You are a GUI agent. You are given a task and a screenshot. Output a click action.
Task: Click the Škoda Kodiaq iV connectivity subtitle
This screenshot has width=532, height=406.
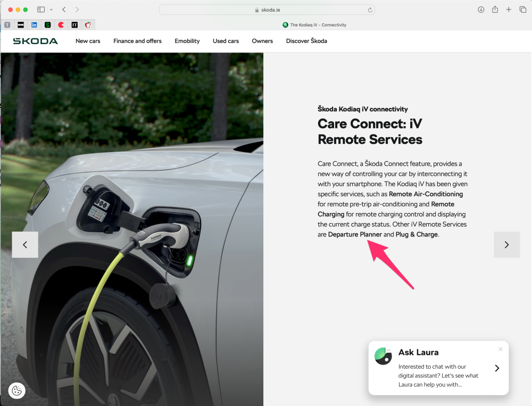(363, 109)
